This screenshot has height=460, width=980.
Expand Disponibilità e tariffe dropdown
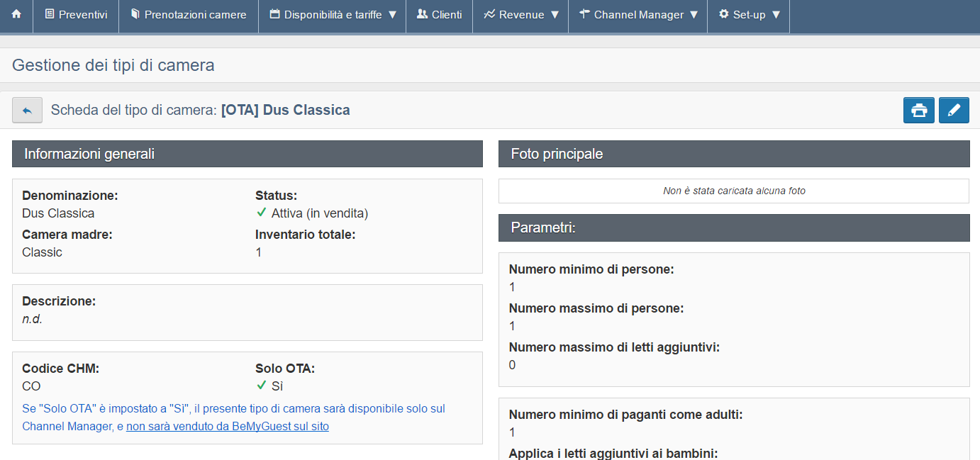click(x=392, y=15)
